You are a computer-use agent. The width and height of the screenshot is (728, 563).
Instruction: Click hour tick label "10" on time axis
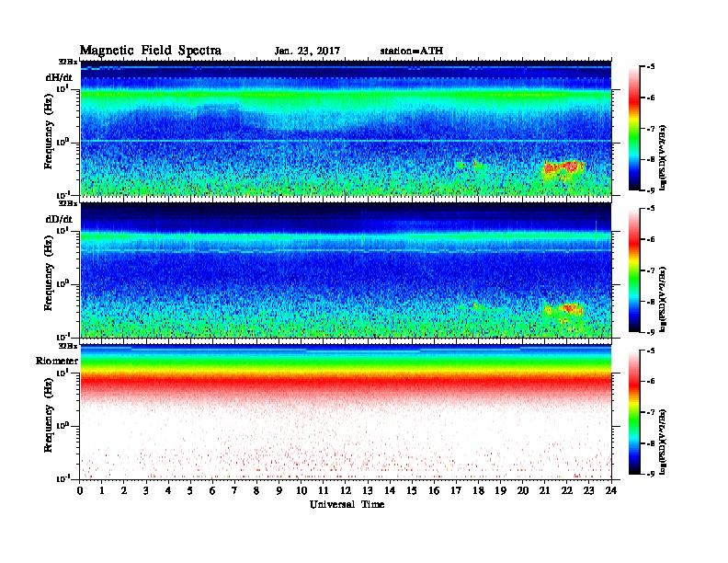(301, 491)
